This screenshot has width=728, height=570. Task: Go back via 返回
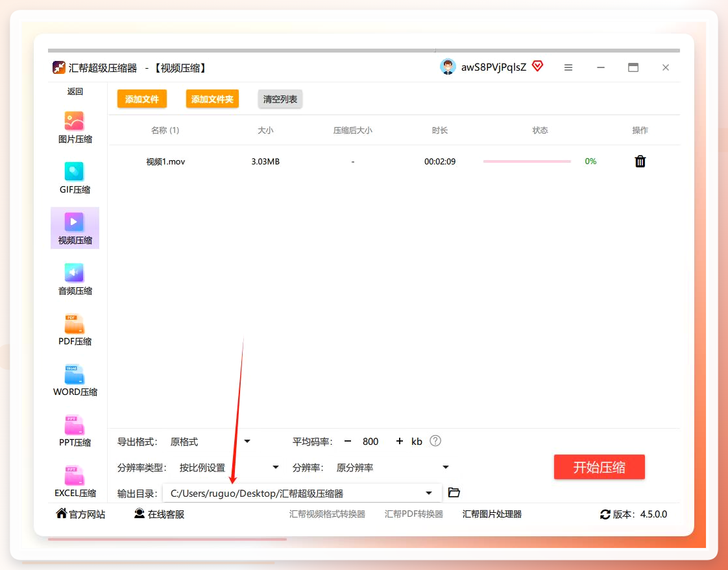pos(75,91)
